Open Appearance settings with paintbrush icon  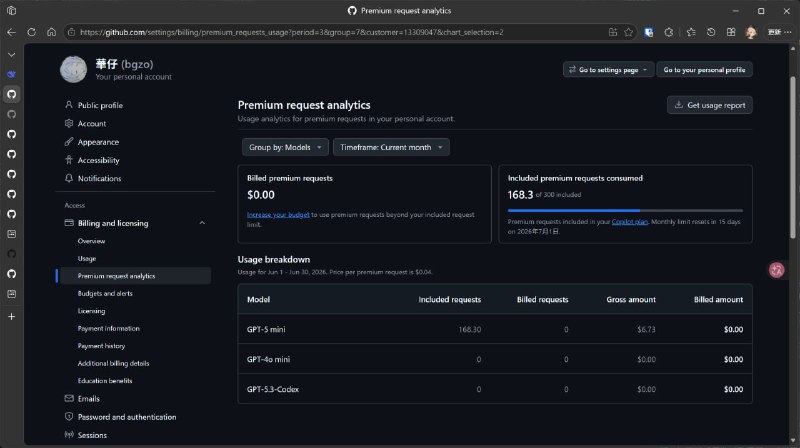point(98,142)
